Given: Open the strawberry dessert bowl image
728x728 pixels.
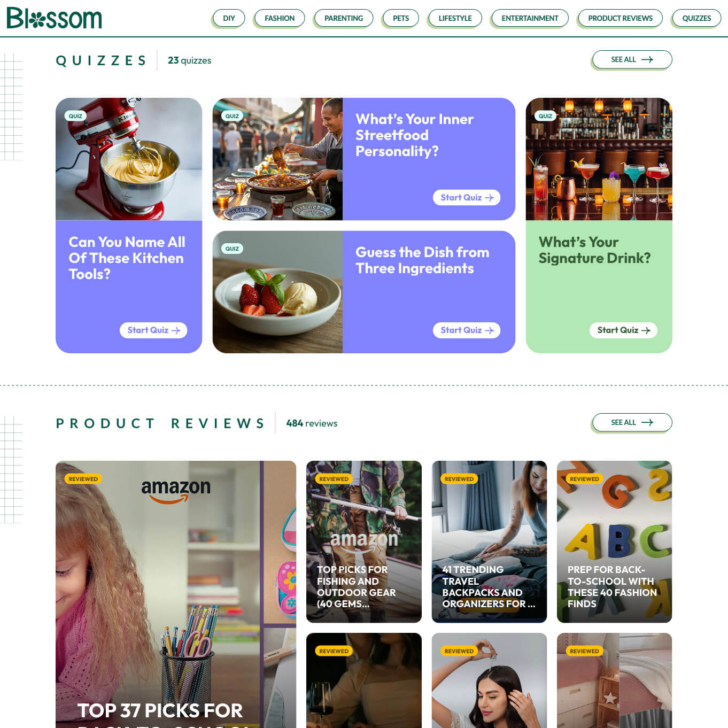Looking at the screenshot, I should [277, 292].
